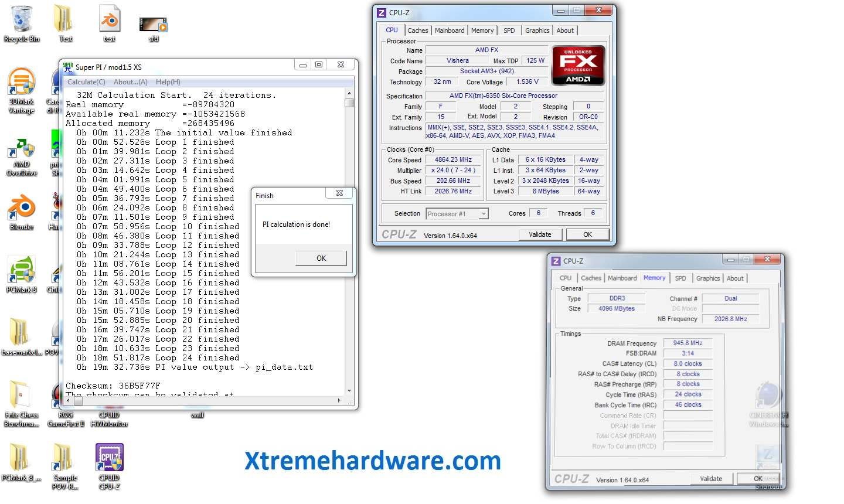Click the Checksum: 36B5F77F line
Viewport: 844px width, 504px height.
click(x=113, y=386)
